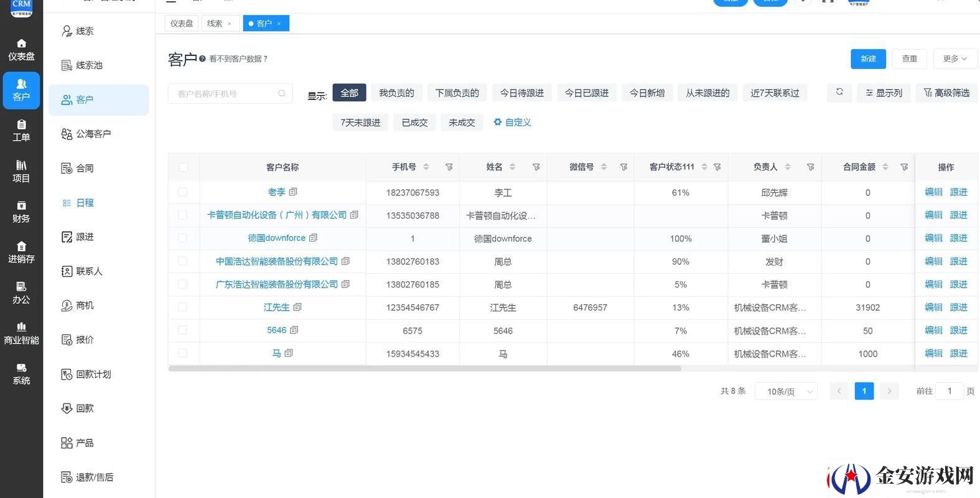
Task: Open the 系统 settings module
Action: [21, 374]
